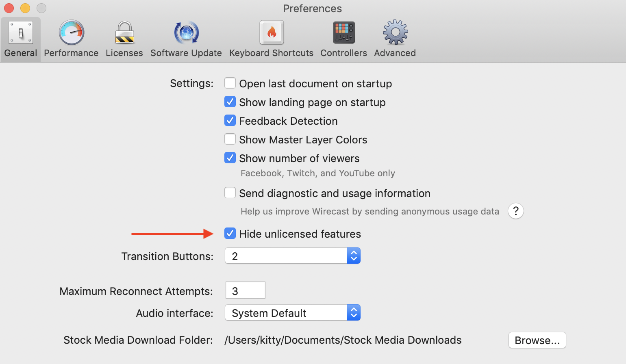Uncheck Hide unlicensed features
Screen dimensions: 626x364
pyautogui.click(x=230, y=234)
